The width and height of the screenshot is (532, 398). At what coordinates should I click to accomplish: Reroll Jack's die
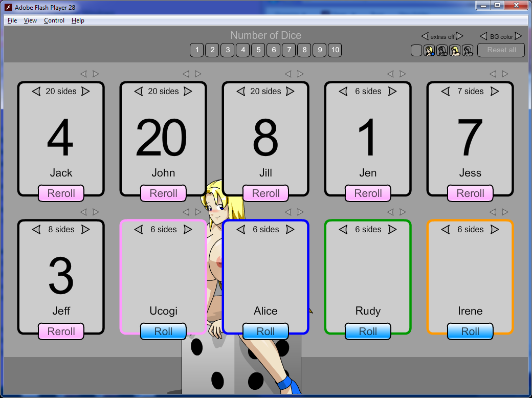tap(61, 193)
